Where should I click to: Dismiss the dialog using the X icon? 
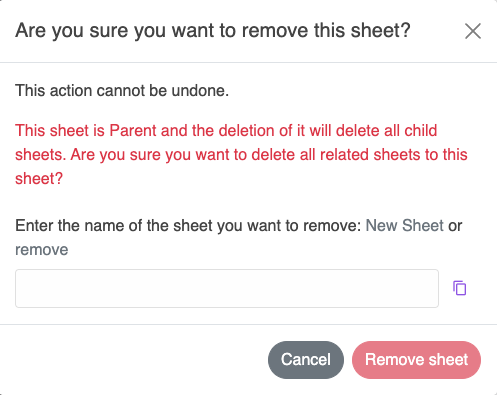click(473, 31)
